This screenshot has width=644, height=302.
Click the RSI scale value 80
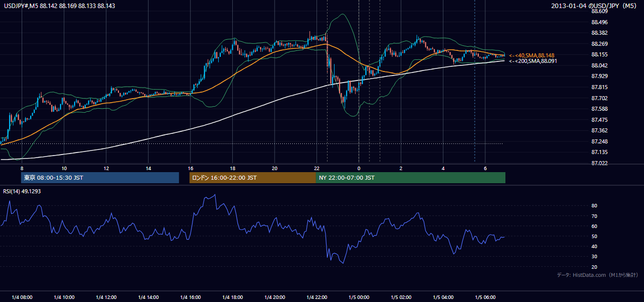pos(595,206)
